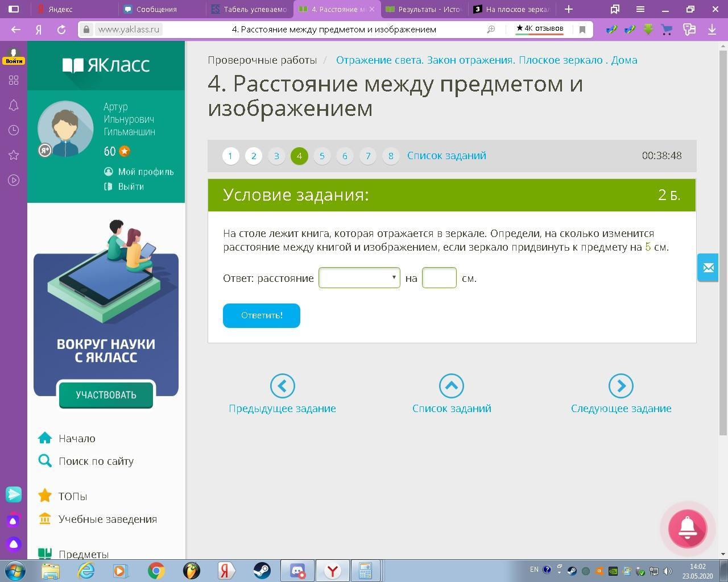Switch to the Яндекс tab
This screenshot has height=582, width=728.
point(75,9)
